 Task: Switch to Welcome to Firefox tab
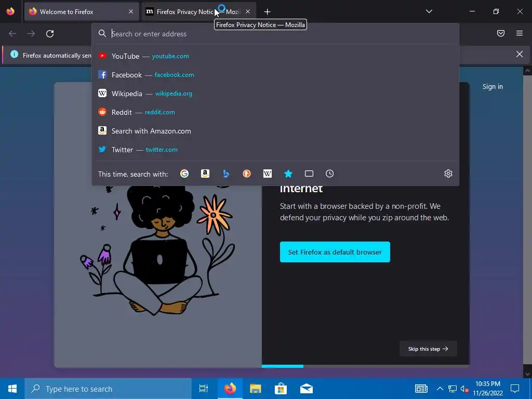pyautogui.click(x=82, y=11)
